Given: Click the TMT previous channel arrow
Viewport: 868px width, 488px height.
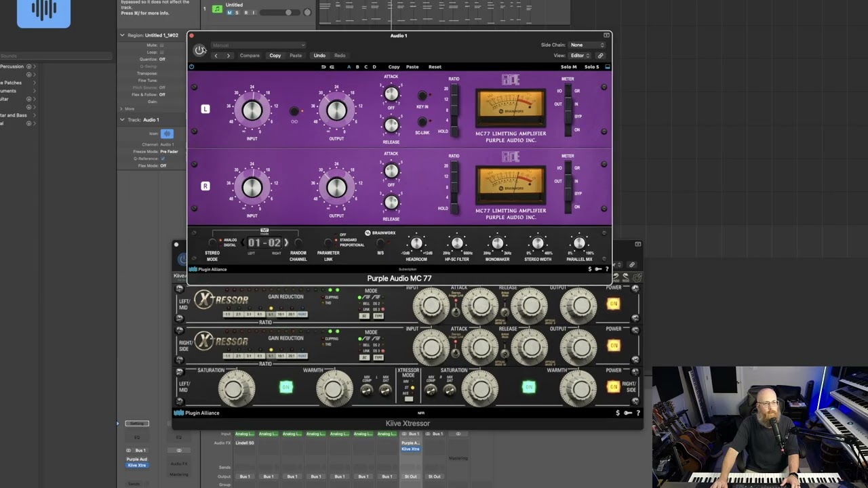Looking at the screenshot, I should [244, 243].
